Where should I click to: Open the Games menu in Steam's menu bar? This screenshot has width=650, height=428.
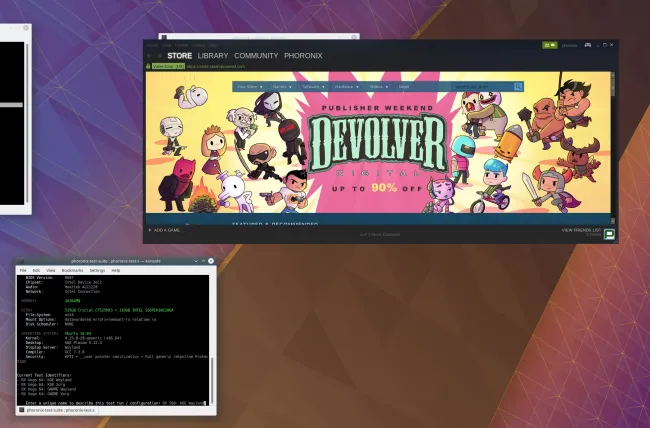coord(198,45)
